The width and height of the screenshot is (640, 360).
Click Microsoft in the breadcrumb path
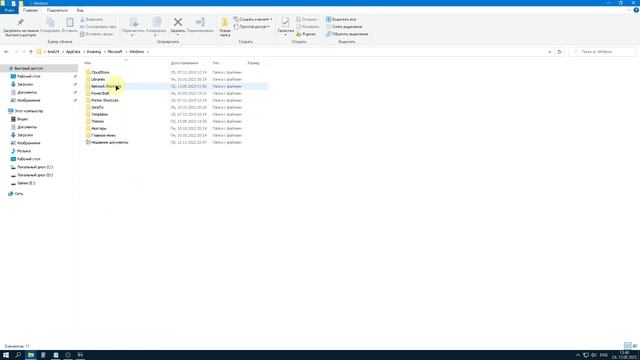[x=115, y=52]
